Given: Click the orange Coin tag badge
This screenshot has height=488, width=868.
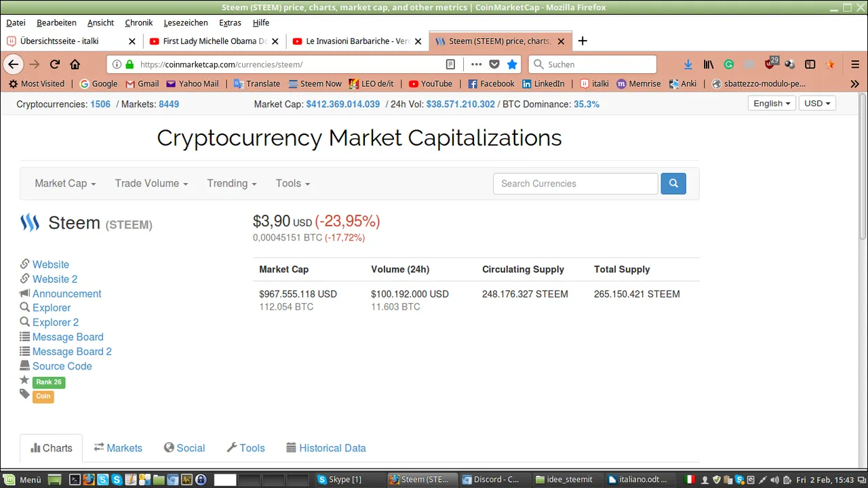Looking at the screenshot, I should (x=43, y=396).
